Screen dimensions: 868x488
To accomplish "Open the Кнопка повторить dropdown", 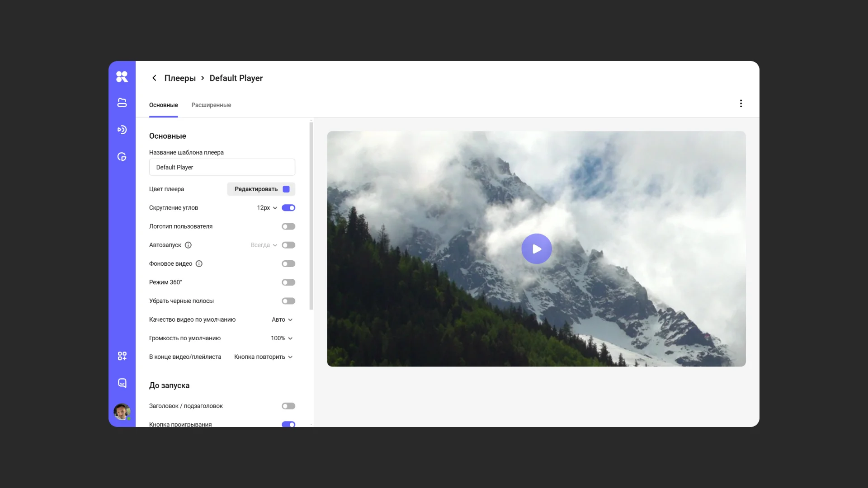I will tap(263, 357).
